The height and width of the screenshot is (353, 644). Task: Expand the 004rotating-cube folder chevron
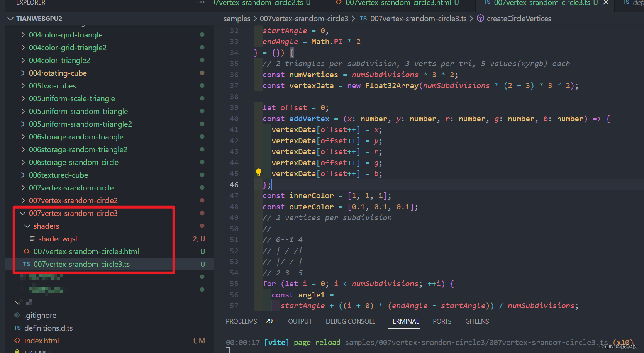(23, 73)
